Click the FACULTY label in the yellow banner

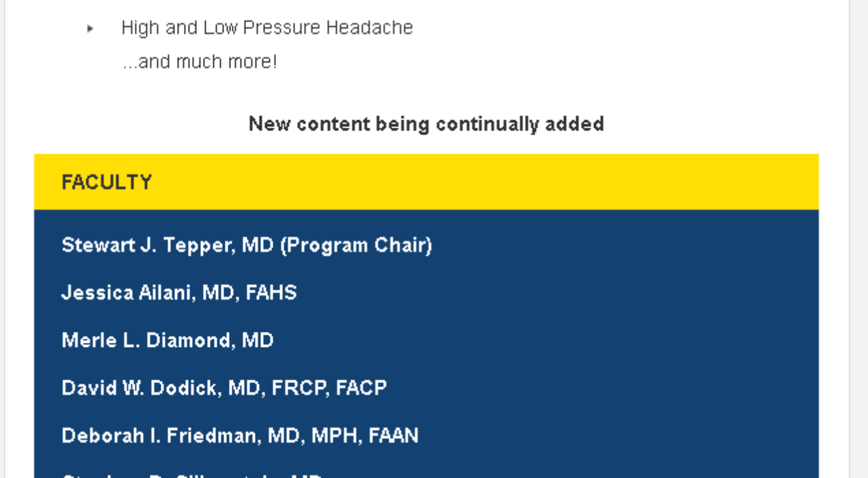(x=107, y=182)
